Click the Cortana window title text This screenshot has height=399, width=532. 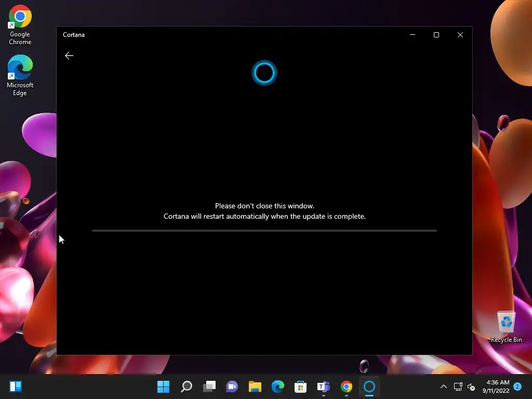click(74, 35)
